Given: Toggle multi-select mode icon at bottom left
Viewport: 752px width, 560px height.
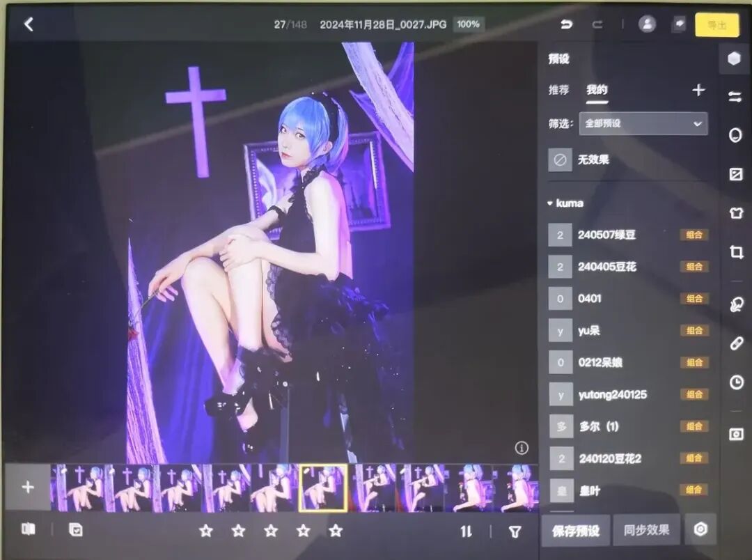Looking at the screenshot, I should 76,530.
